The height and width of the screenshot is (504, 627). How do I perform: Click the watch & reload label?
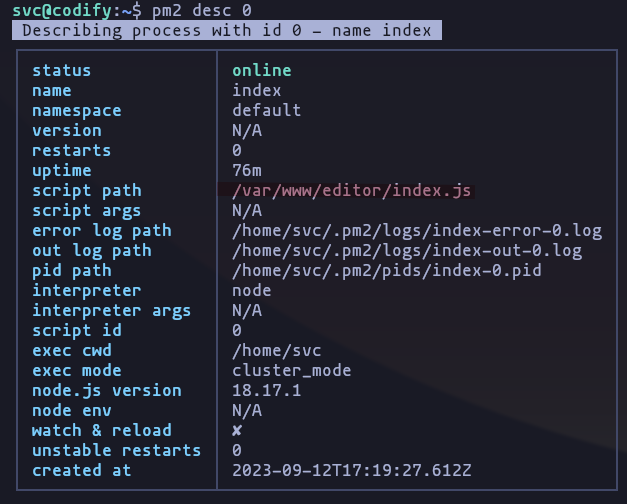point(102,431)
